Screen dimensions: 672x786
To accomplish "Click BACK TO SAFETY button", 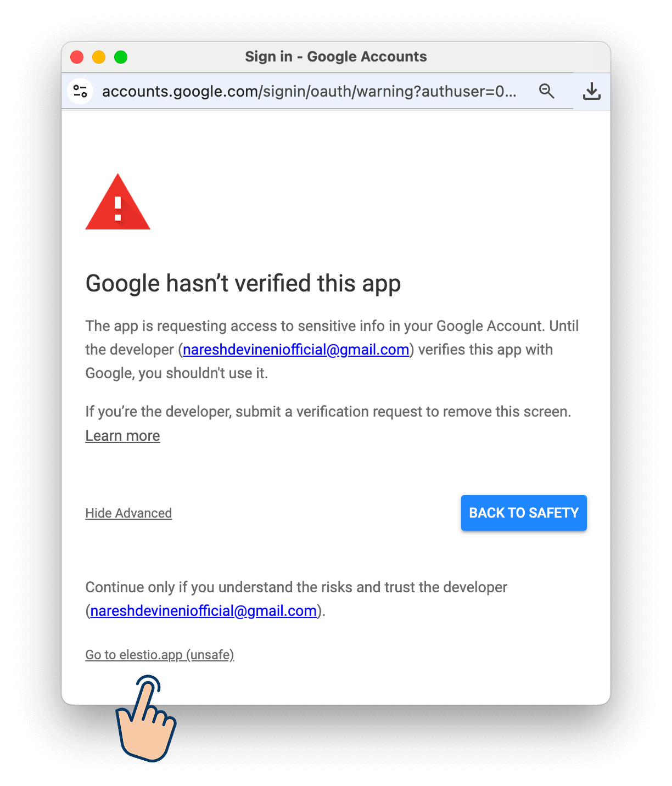I will point(524,513).
